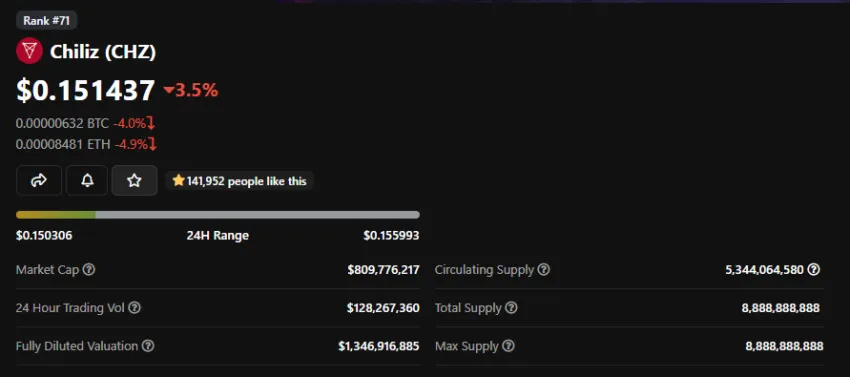Click the 24H Range progress bar
The height and width of the screenshot is (377, 850).
217,215
